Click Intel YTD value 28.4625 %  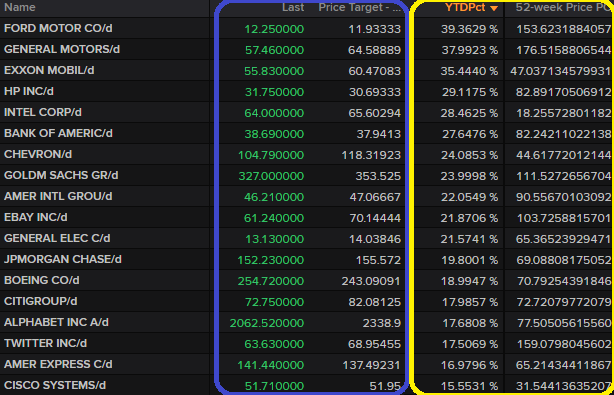[470, 113]
